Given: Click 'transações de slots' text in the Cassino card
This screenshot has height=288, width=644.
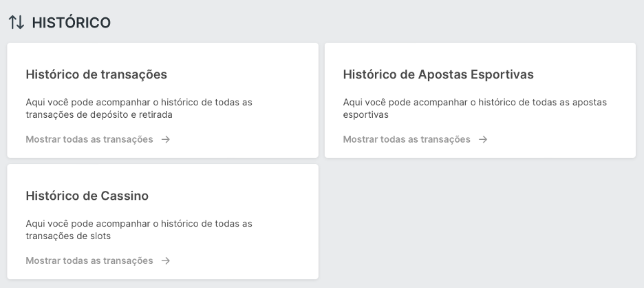Looking at the screenshot, I should 68,236.
